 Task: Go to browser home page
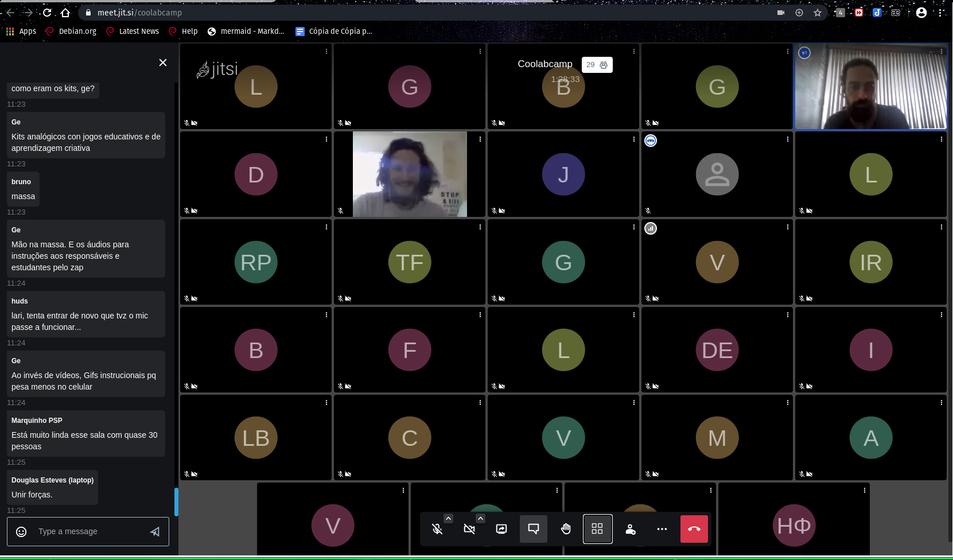pyautogui.click(x=65, y=13)
